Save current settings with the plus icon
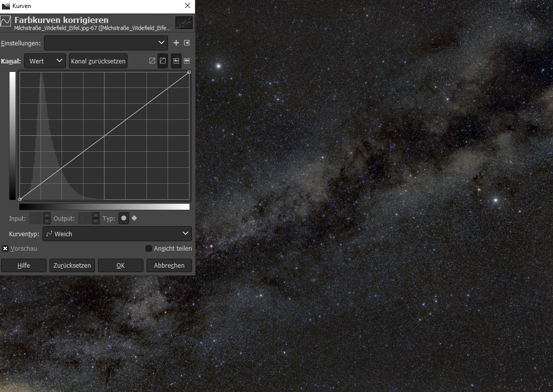553x392 pixels. coord(176,43)
